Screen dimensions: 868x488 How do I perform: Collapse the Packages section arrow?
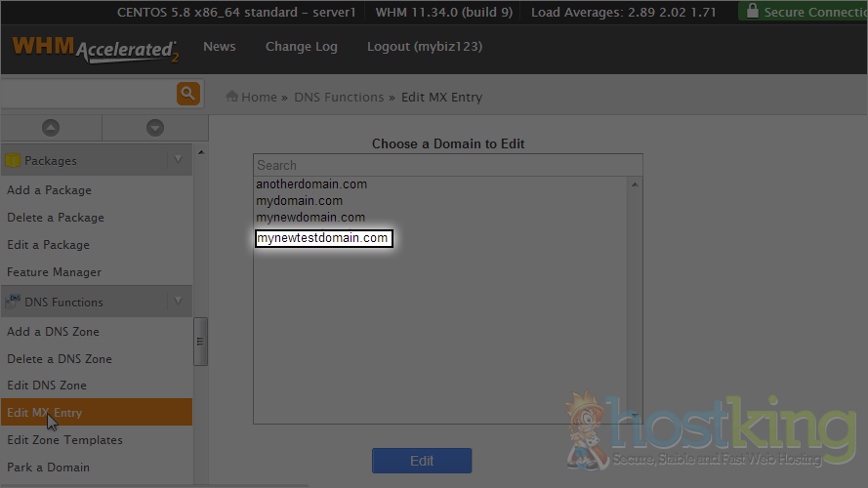point(178,160)
